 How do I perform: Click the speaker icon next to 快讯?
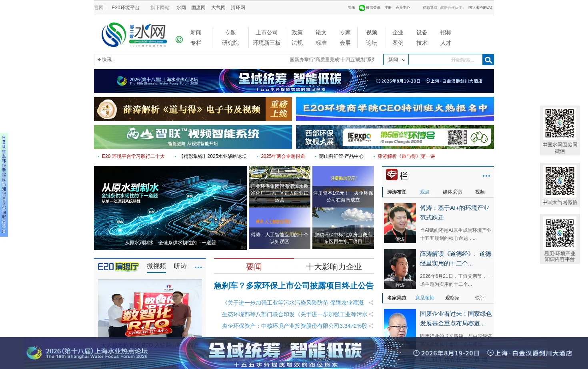tap(99, 60)
